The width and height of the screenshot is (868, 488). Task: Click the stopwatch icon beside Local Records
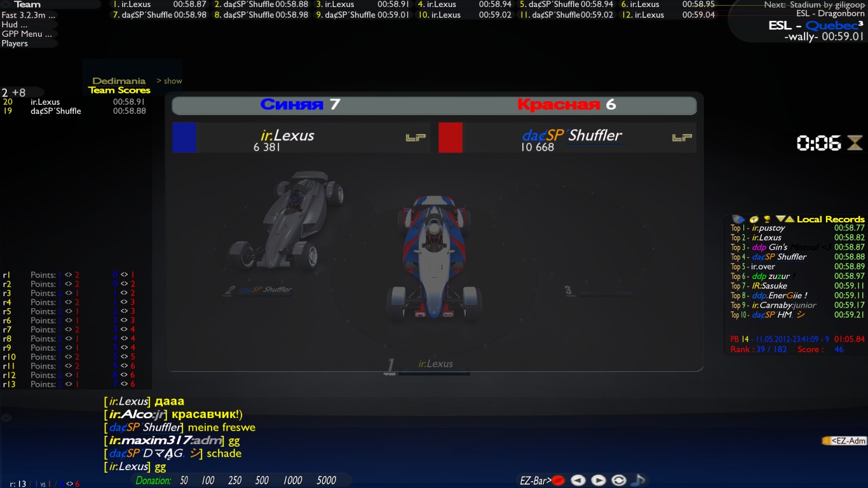tap(754, 219)
